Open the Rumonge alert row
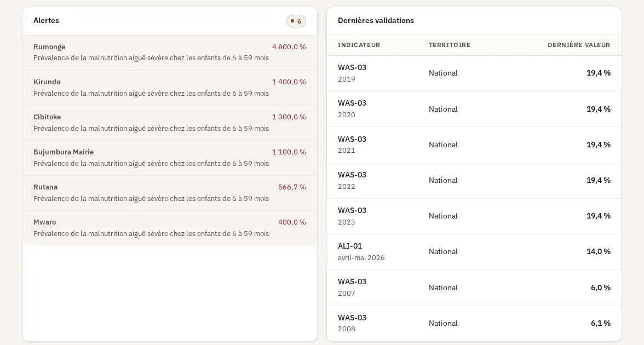Image resolution: width=644 pixels, height=345 pixels. [x=170, y=53]
